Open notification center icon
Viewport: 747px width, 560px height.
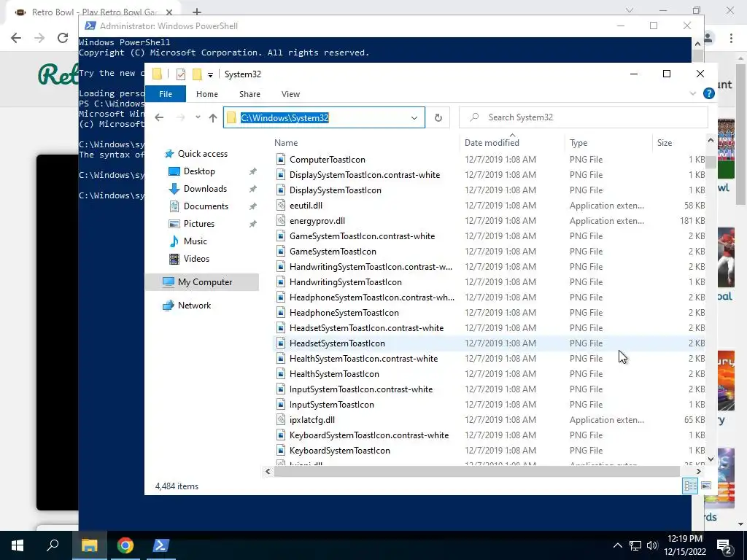(x=724, y=546)
